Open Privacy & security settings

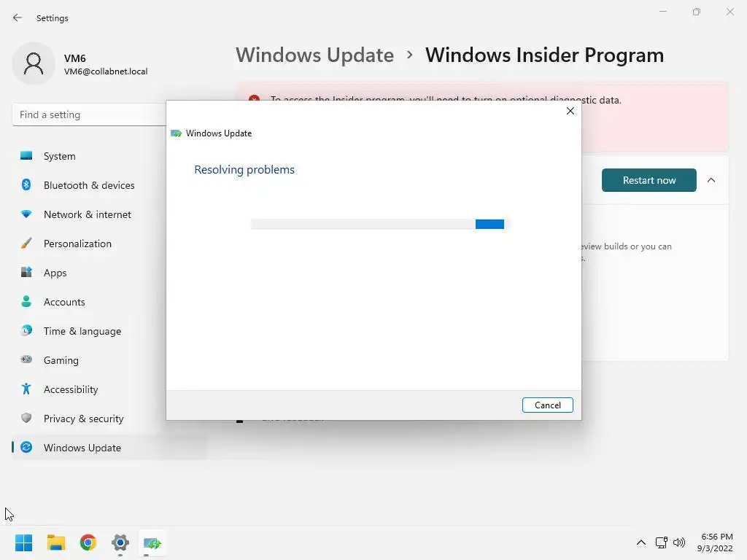click(109, 418)
